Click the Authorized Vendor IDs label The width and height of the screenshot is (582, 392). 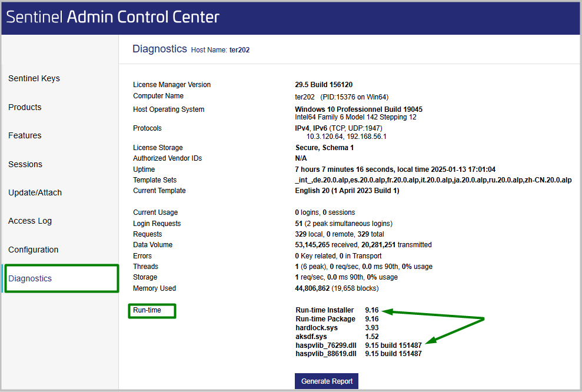point(168,158)
